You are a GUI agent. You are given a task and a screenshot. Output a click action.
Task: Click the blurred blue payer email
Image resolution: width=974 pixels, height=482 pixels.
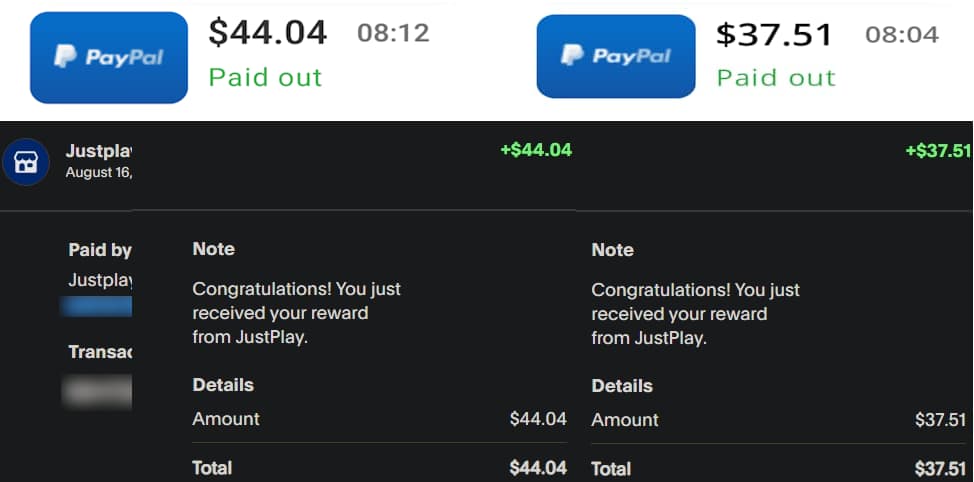(98, 305)
